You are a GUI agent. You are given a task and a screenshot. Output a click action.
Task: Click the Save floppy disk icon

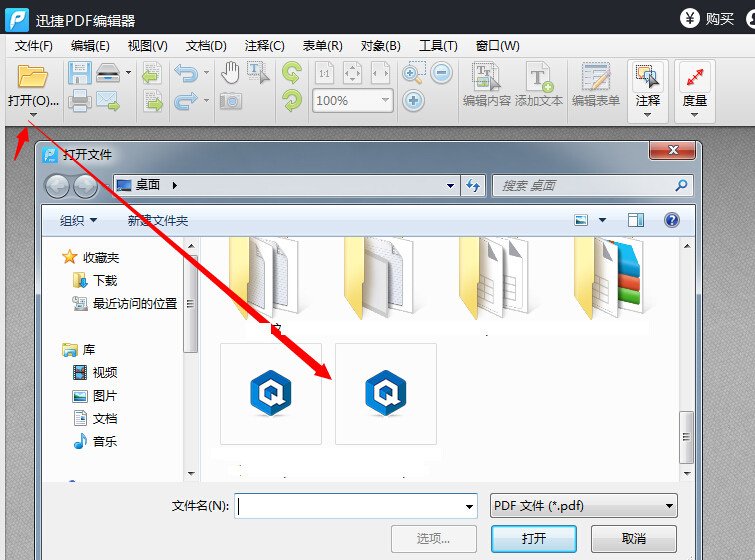(79, 73)
